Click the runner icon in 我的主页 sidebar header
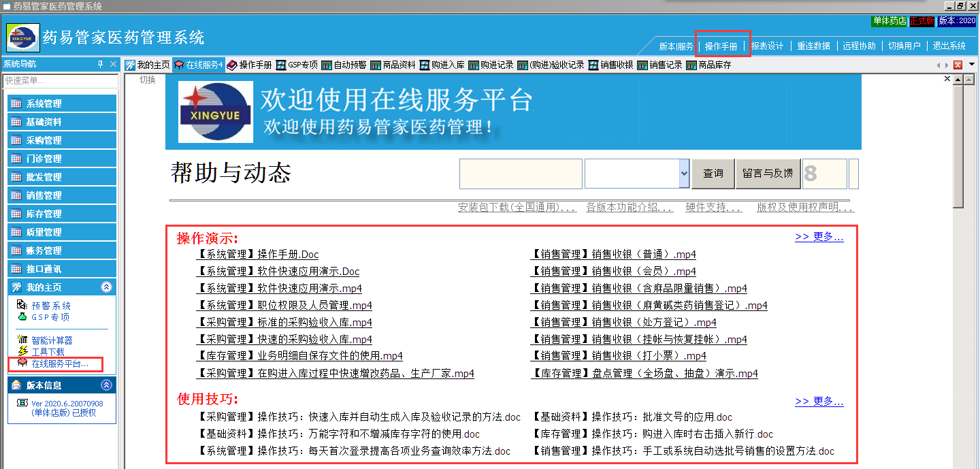The height and width of the screenshot is (469, 980). click(x=16, y=288)
